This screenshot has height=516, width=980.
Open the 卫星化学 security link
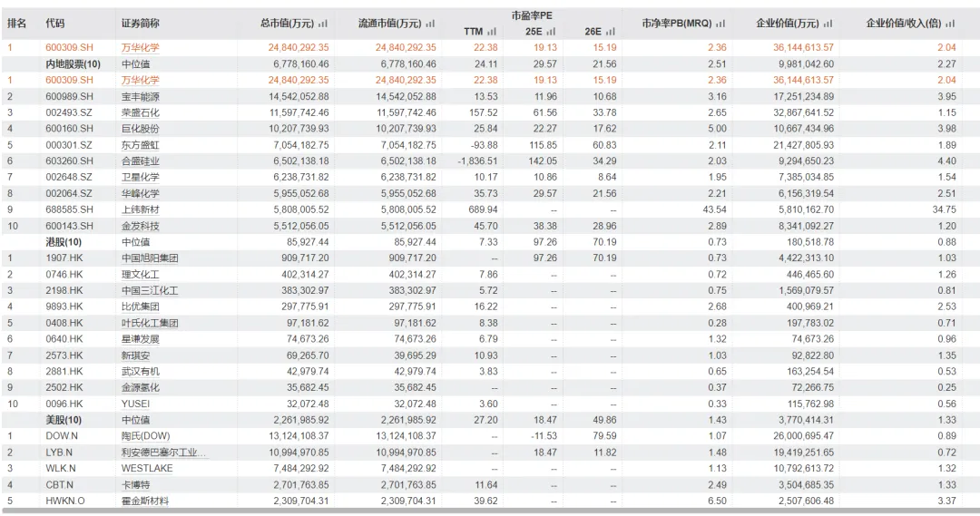coord(140,178)
